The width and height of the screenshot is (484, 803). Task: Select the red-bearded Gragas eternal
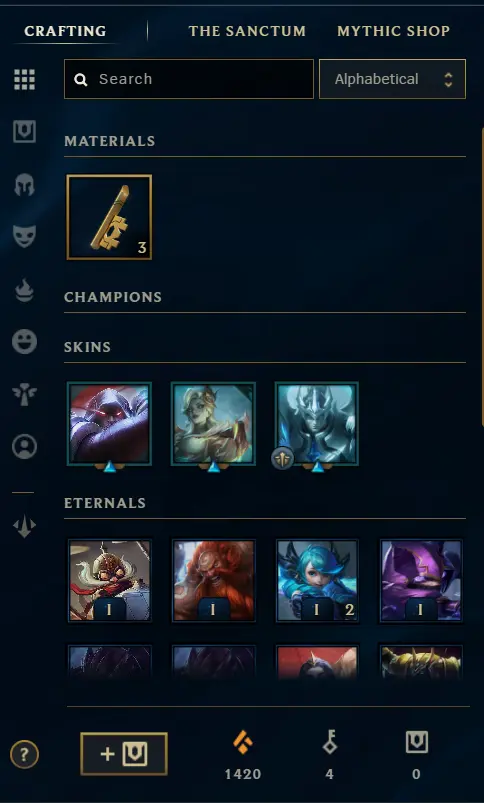(x=214, y=580)
